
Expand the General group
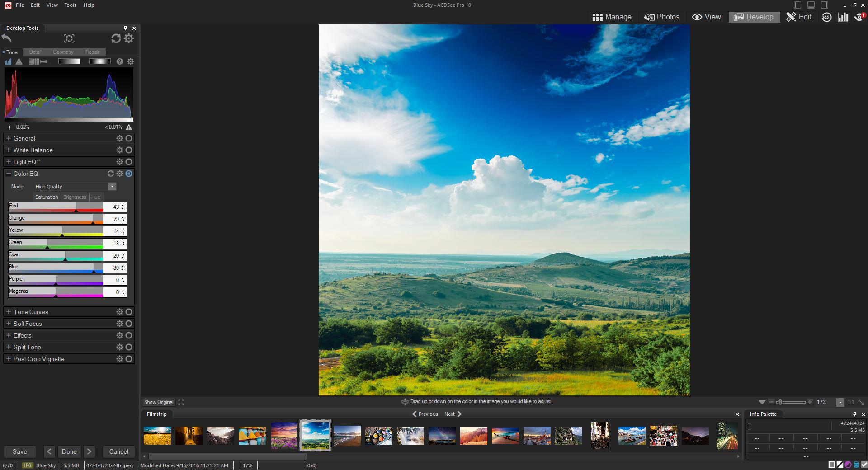8,138
